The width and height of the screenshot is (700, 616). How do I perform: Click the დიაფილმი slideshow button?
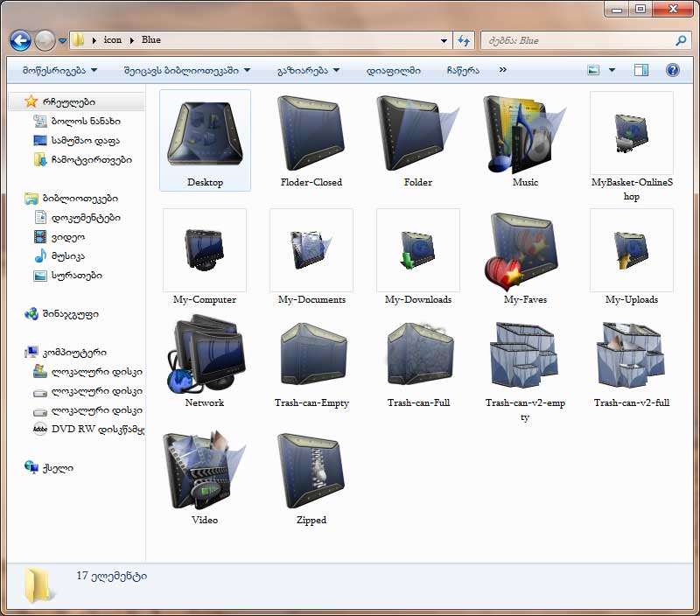(393, 70)
